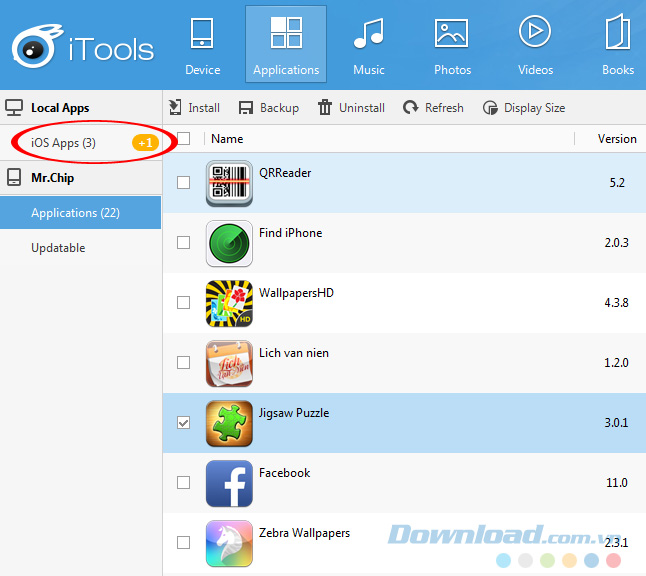Viewport: 646px width, 576px height.
Task: Check the Lich van nien checkbox
Action: pyautogui.click(x=183, y=363)
